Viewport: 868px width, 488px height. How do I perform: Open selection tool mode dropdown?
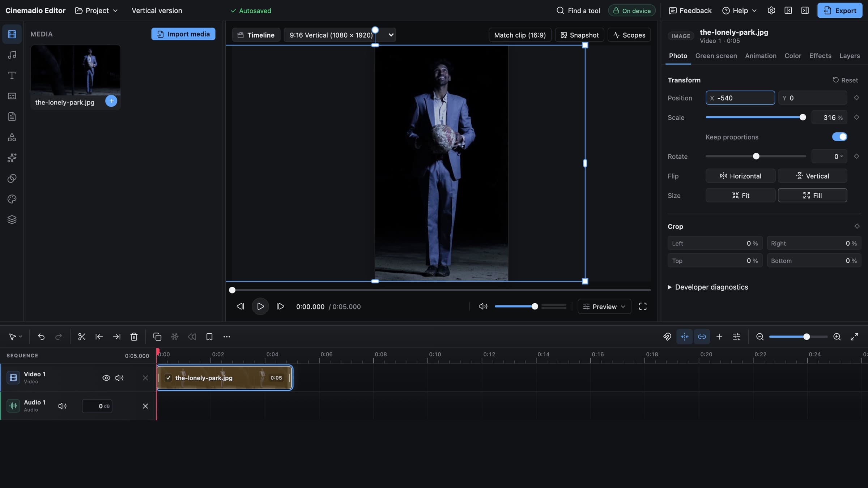pos(15,337)
